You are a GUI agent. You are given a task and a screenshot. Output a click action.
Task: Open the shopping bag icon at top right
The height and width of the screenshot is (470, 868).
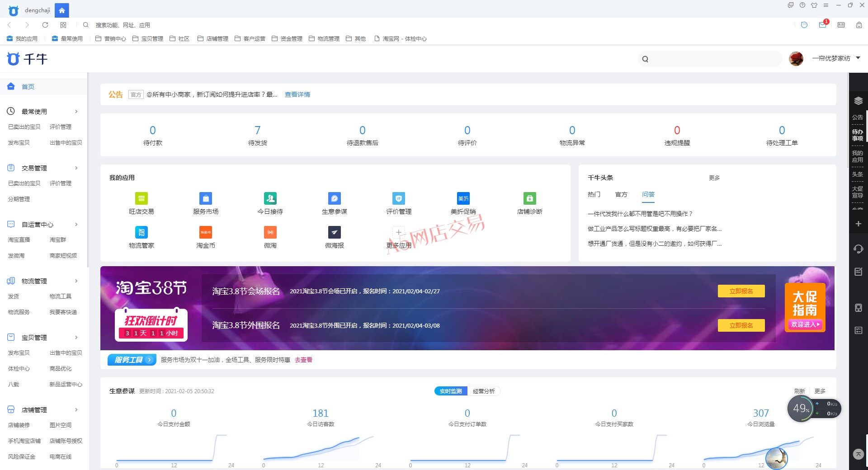859,25
